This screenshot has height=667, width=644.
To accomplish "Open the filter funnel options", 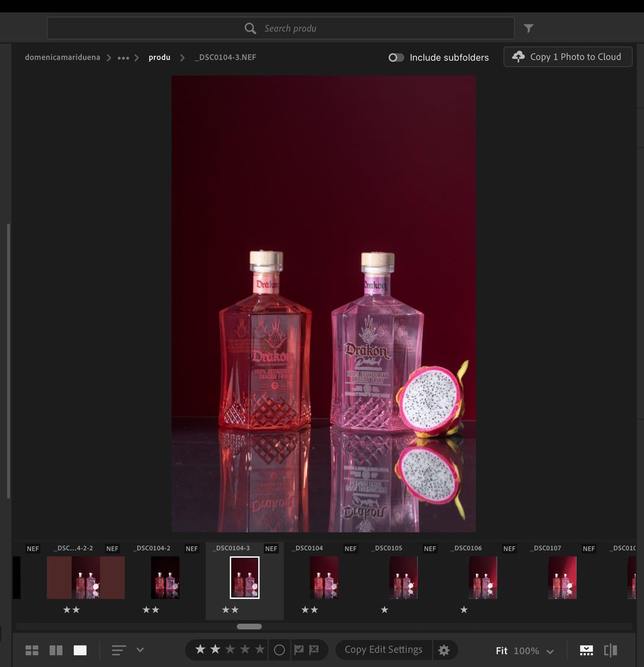I will (x=529, y=28).
